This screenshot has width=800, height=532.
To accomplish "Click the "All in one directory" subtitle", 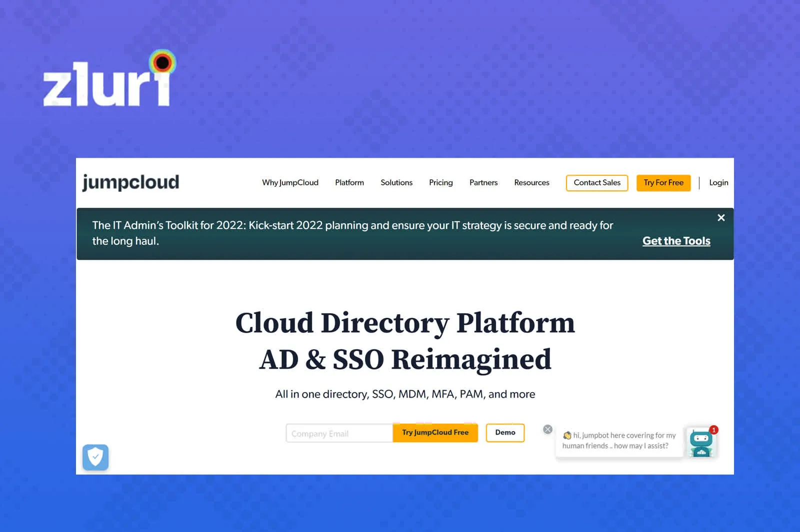I will coord(405,394).
